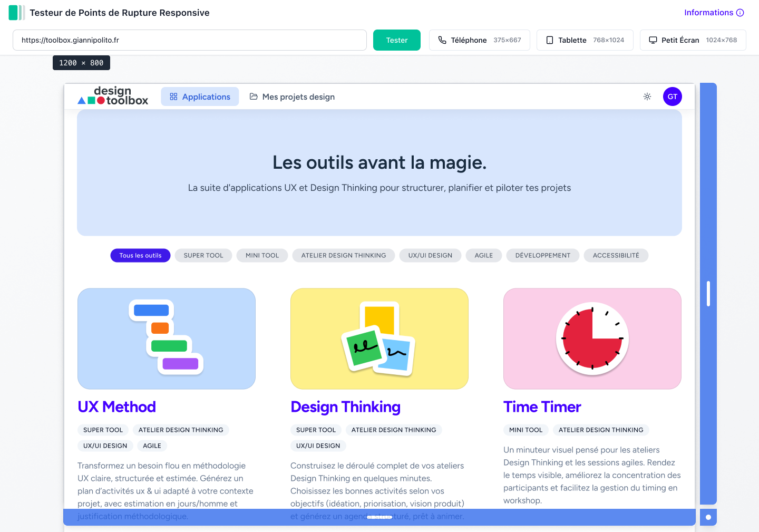The width and height of the screenshot is (759, 532).
Task: Open the Time Timer title link
Action: [542, 407]
